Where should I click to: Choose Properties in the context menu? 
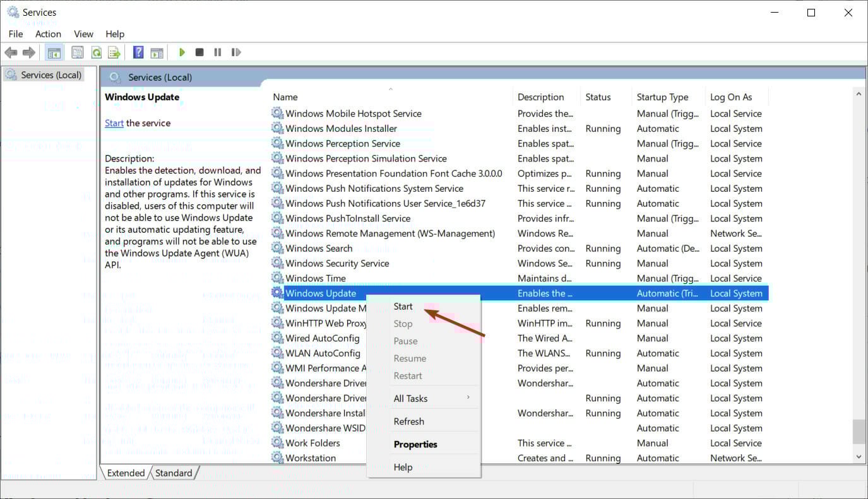point(424,444)
